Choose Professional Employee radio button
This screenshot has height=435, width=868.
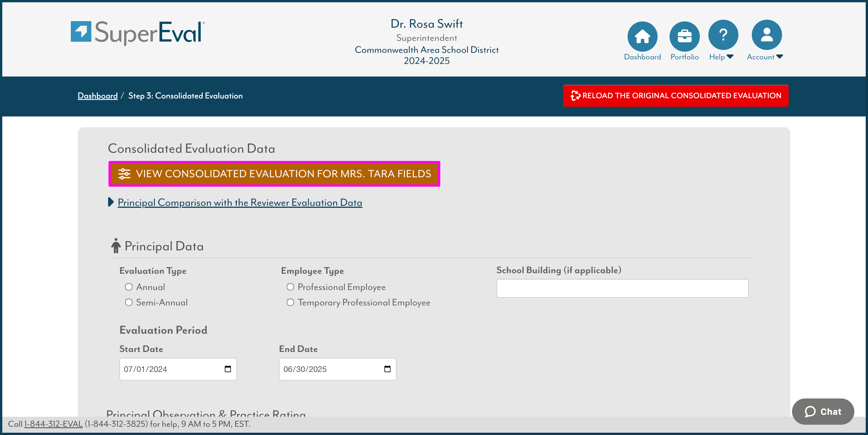point(290,287)
